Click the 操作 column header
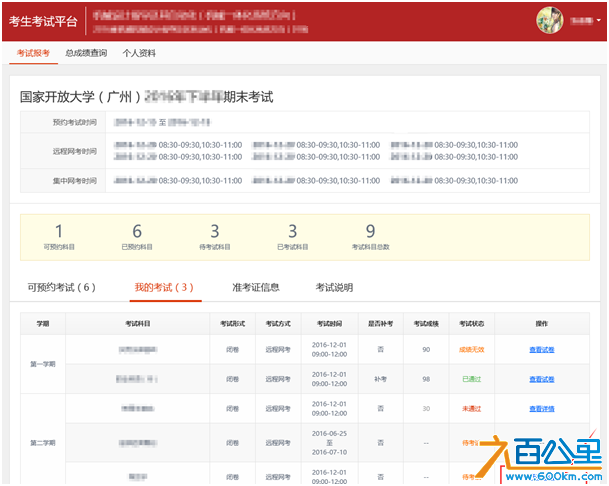Viewport: 609px width, 486px height. tap(542, 324)
